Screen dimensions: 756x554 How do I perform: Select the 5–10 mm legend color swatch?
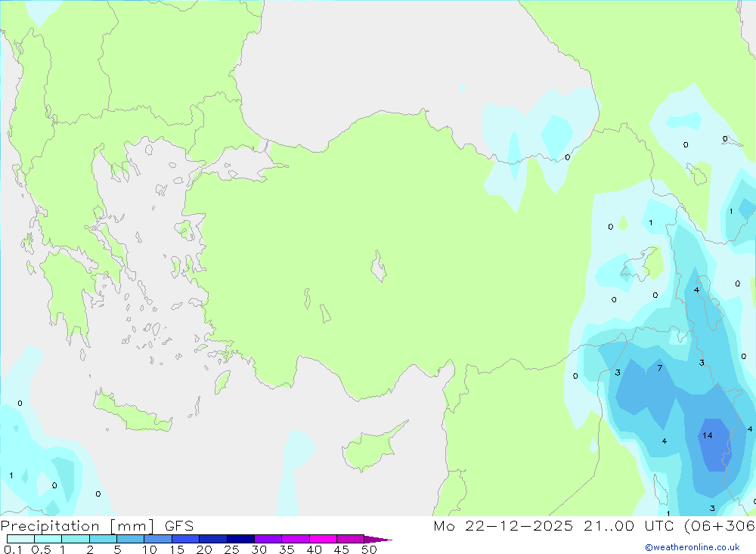pyautogui.click(x=130, y=539)
